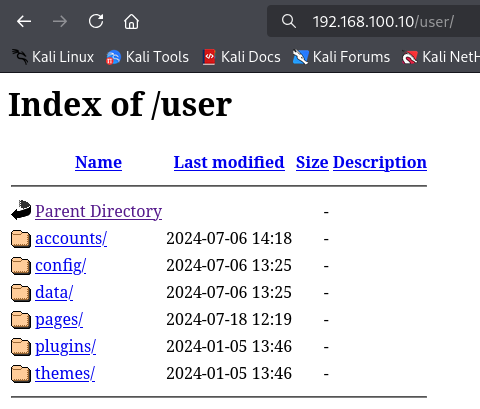Go to the browser home page
The height and width of the screenshot is (409, 480).
131,22
